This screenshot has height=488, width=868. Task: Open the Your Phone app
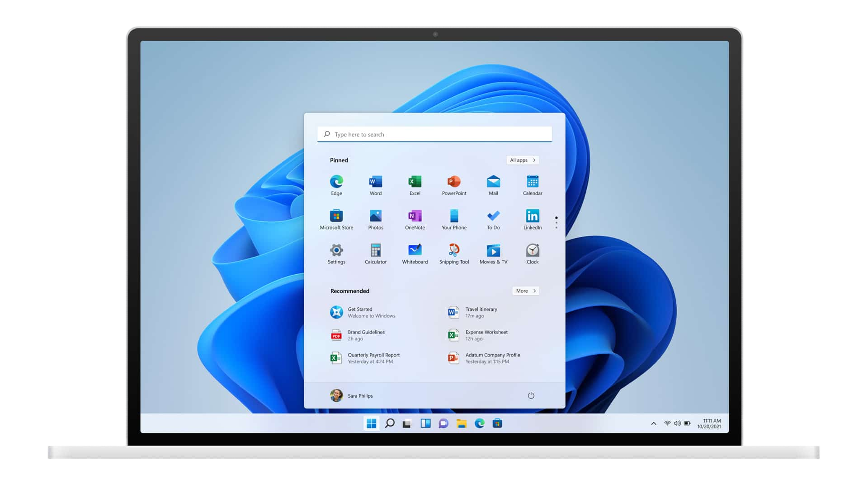[x=454, y=219]
